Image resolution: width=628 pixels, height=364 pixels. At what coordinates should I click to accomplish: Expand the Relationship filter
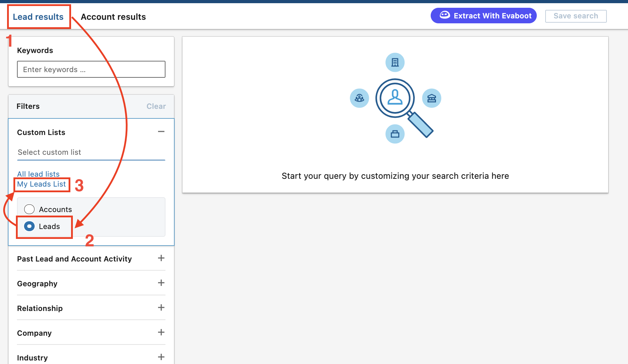[x=161, y=307]
